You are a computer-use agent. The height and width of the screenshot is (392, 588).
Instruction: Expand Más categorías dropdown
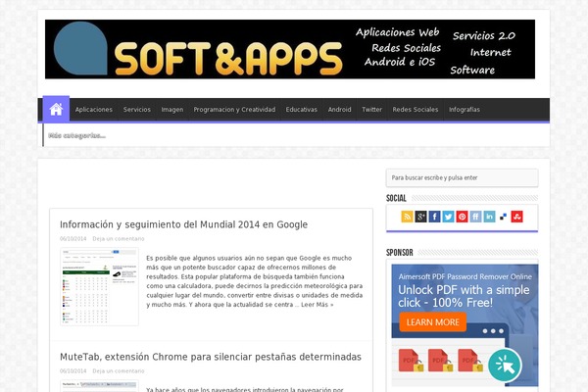point(76,135)
